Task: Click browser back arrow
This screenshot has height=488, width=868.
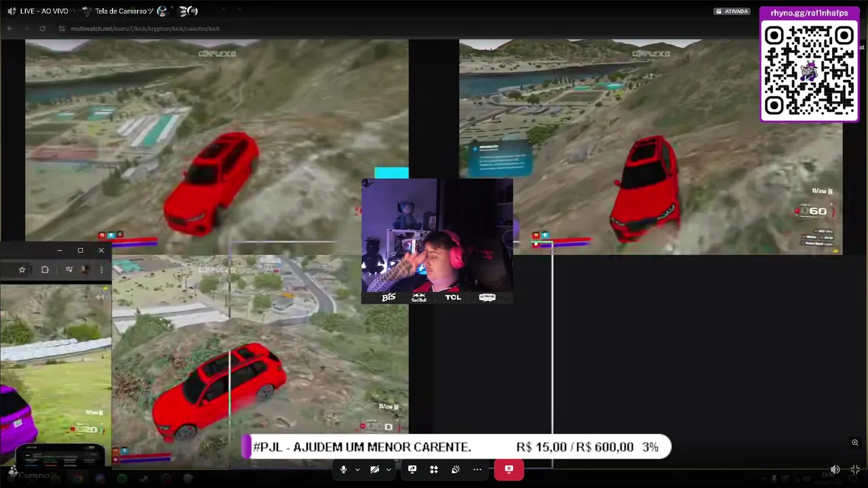Action: [9, 28]
